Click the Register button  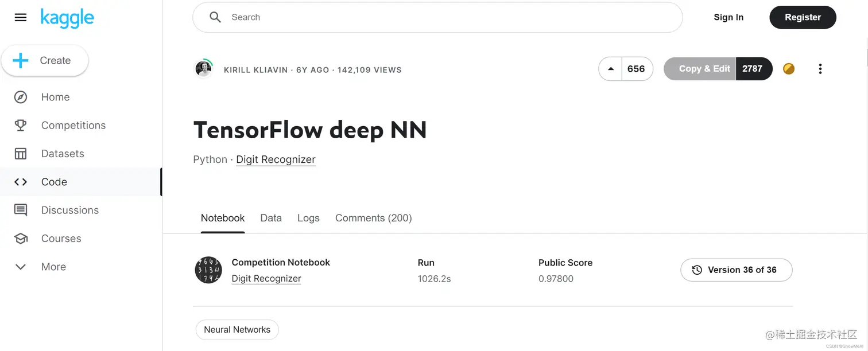(803, 17)
